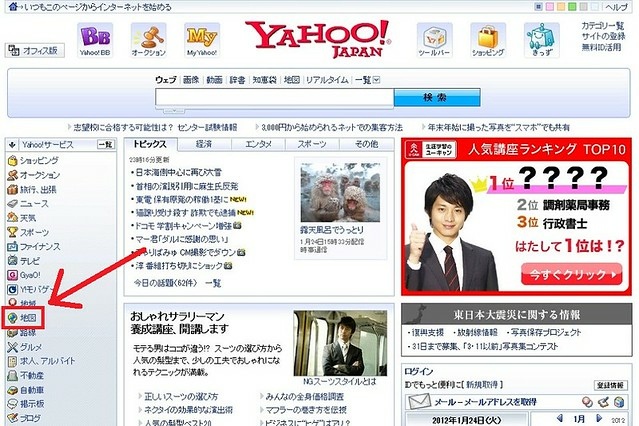Choose the orange theme color swatch
This screenshot has height=426, width=639.
[561, 7]
